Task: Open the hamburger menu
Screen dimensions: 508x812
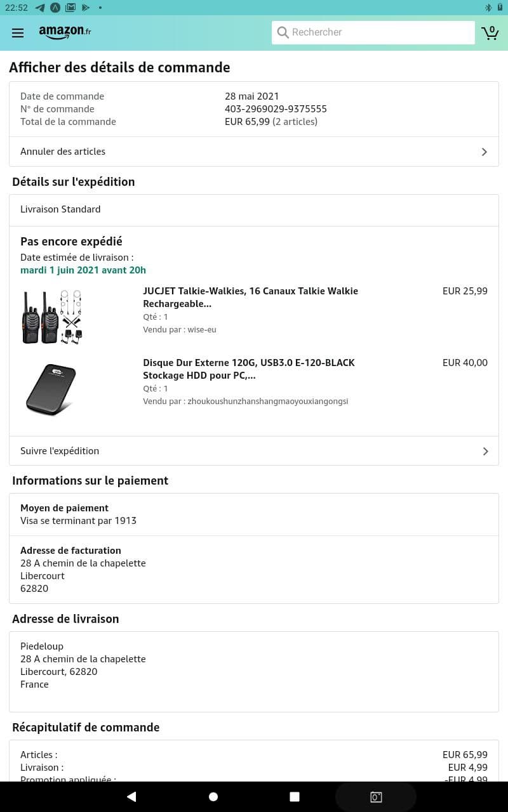Action: (18, 33)
